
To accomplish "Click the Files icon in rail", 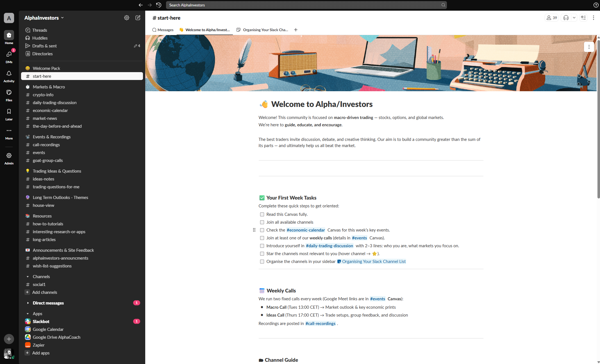I will 9,93.
